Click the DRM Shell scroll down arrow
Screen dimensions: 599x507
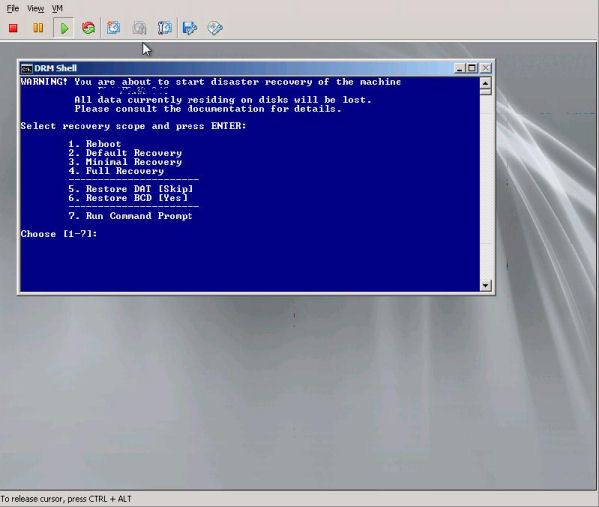tap(485, 285)
